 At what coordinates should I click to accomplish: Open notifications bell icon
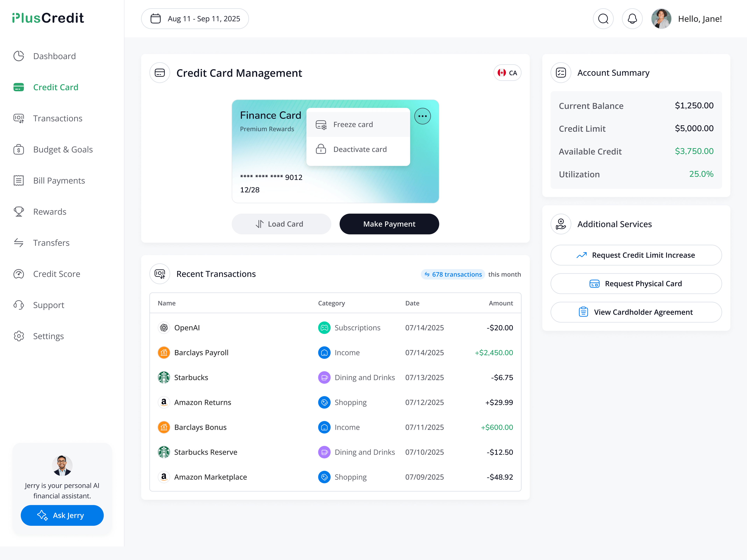click(x=632, y=19)
